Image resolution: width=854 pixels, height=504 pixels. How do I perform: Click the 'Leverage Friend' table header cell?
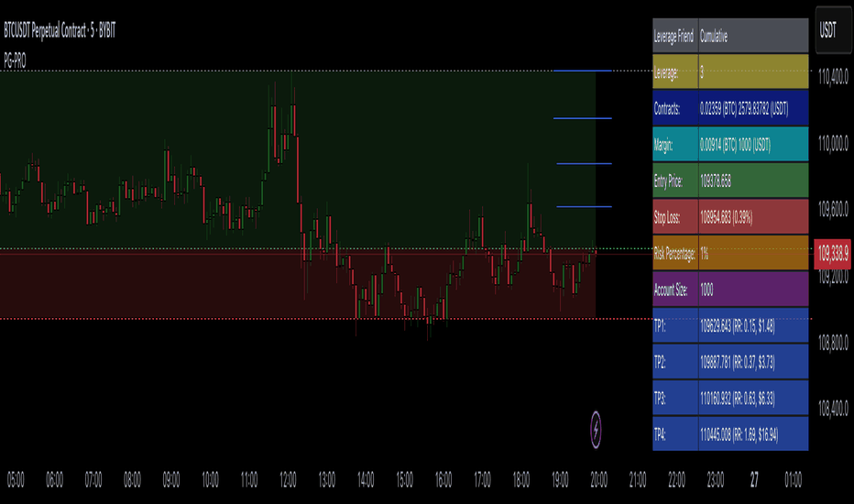point(675,36)
